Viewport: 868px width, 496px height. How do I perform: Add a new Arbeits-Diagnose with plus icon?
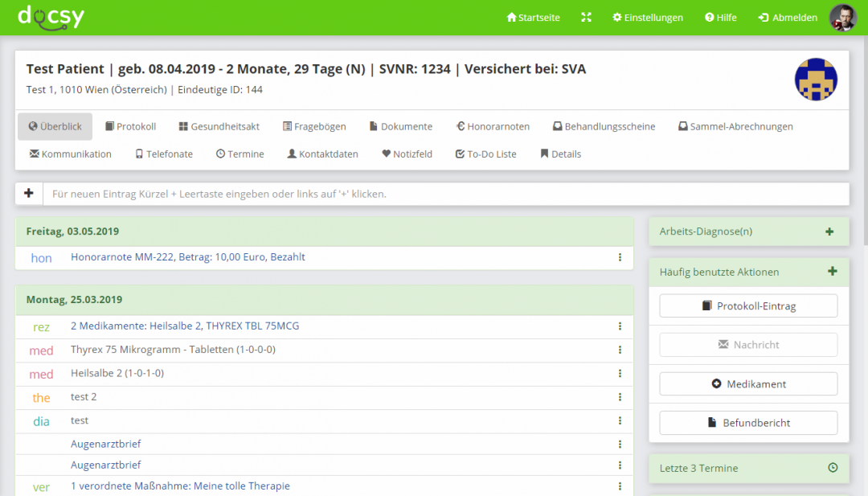829,232
